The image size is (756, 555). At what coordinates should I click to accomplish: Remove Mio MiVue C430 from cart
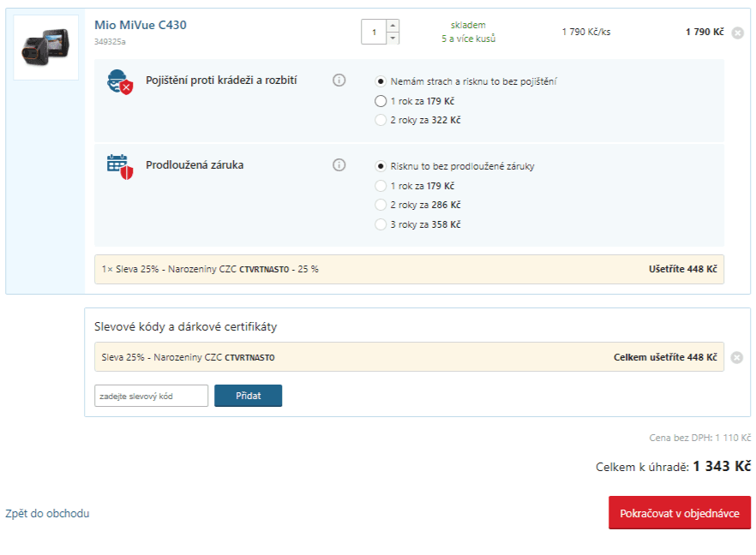point(737,33)
